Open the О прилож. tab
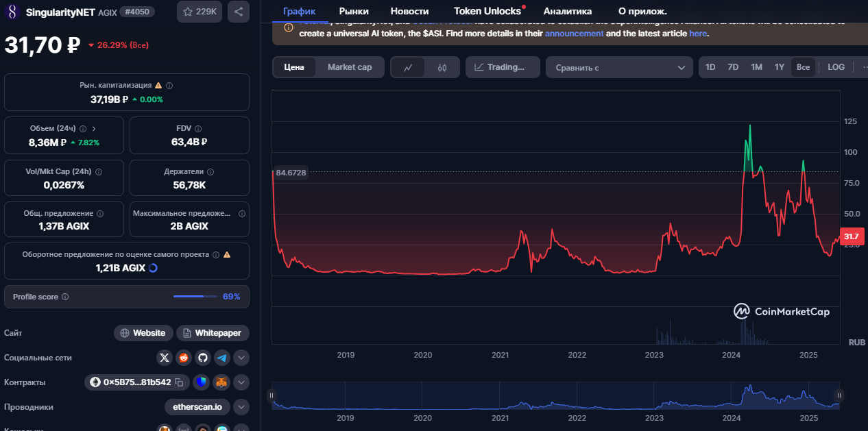This screenshot has width=868, height=431. pyautogui.click(x=642, y=11)
